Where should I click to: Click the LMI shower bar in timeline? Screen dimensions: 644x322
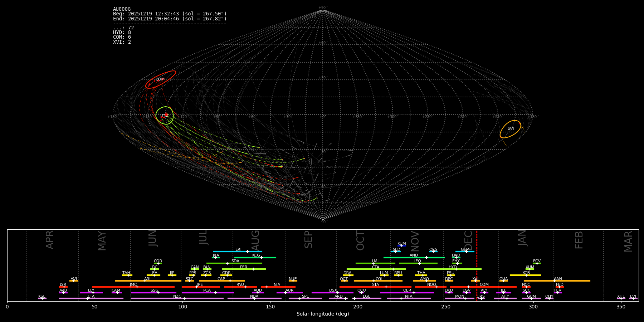375,263
